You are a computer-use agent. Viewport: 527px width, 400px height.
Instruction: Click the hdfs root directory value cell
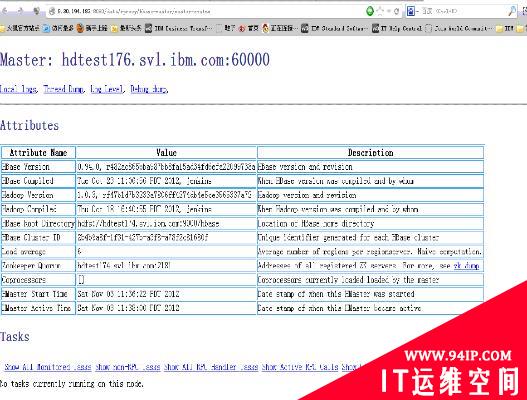tap(166, 223)
